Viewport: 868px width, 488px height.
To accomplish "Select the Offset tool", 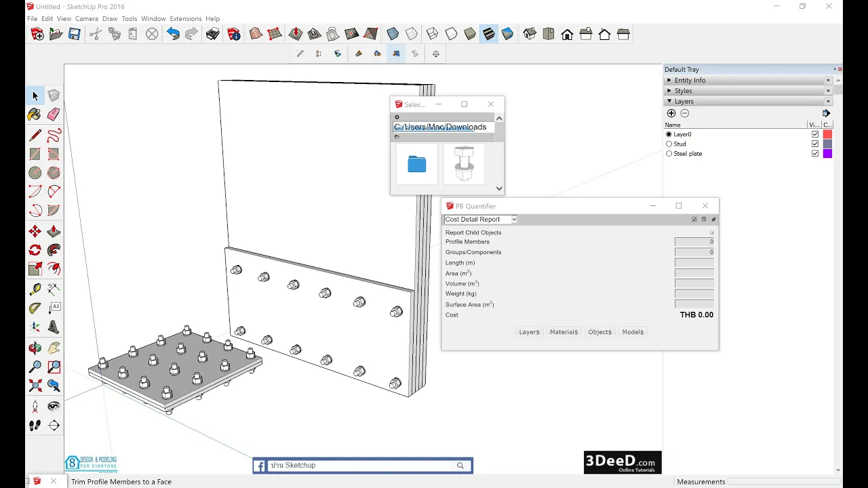I will coord(54,269).
